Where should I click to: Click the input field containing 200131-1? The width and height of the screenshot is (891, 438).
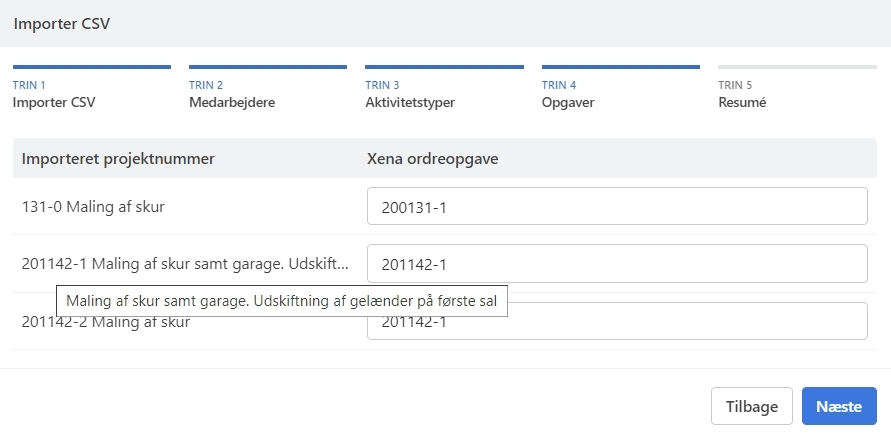pyautogui.click(x=616, y=207)
